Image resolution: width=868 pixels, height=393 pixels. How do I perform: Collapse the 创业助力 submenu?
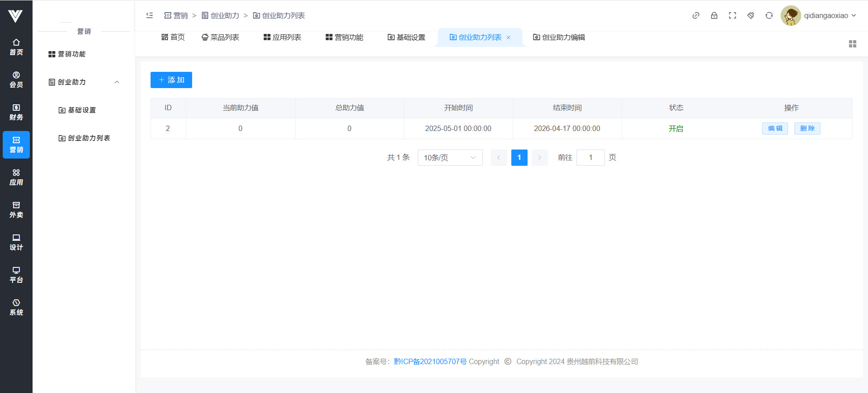click(117, 82)
